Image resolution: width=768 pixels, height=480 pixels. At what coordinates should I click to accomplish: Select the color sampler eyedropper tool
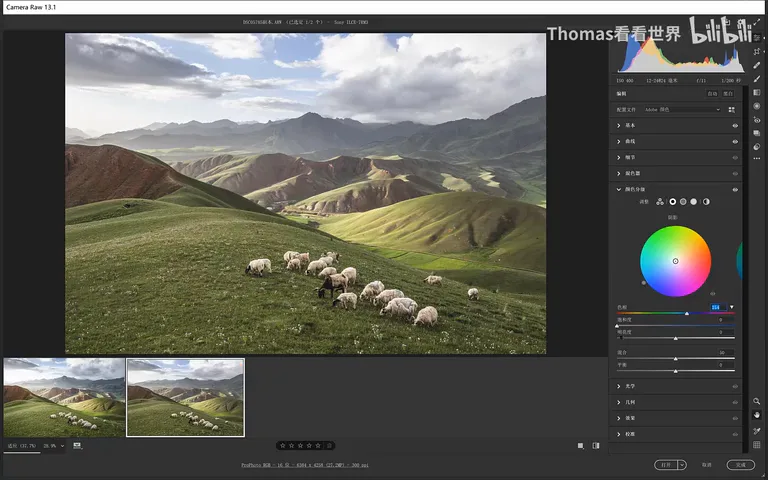(x=757, y=431)
